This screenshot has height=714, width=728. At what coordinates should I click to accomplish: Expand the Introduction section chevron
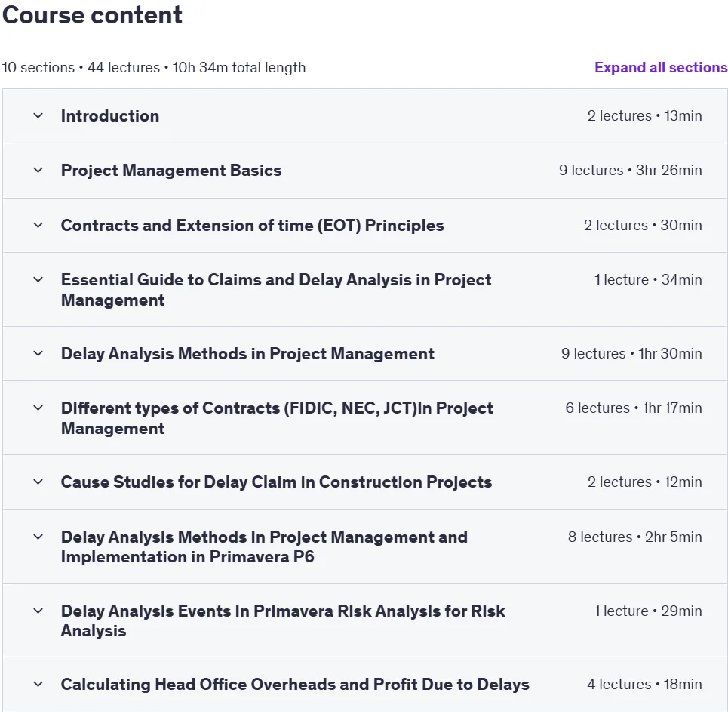(x=38, y=115)
